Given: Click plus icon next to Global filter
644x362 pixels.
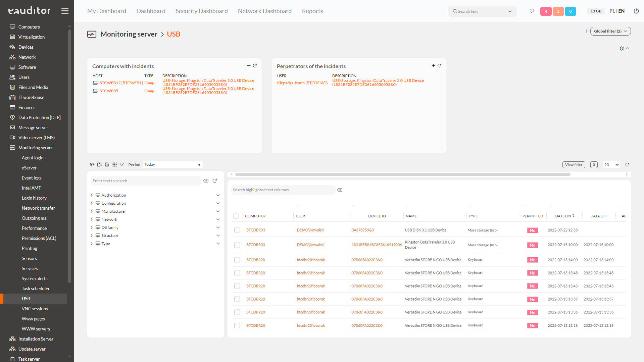Looking at the screenshot, I should coord(586,31).
